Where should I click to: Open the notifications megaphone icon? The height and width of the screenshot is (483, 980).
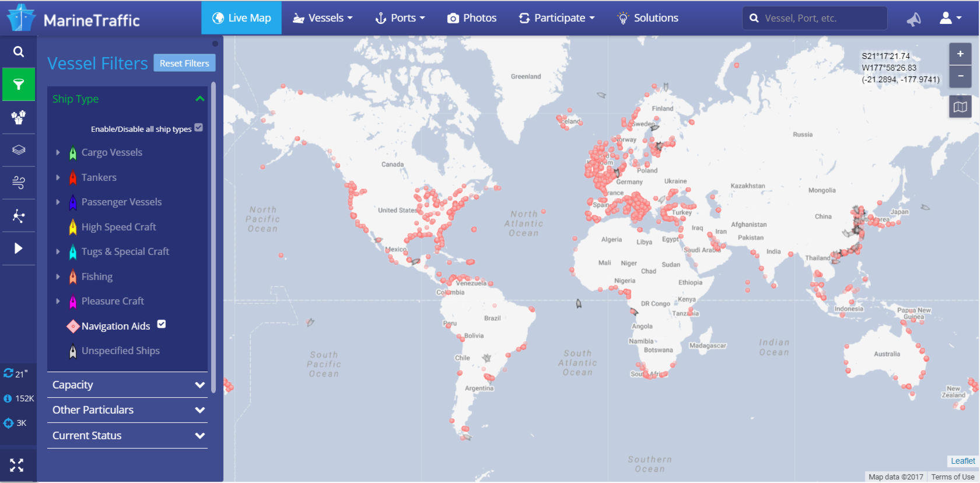click(x=914, y=19)
